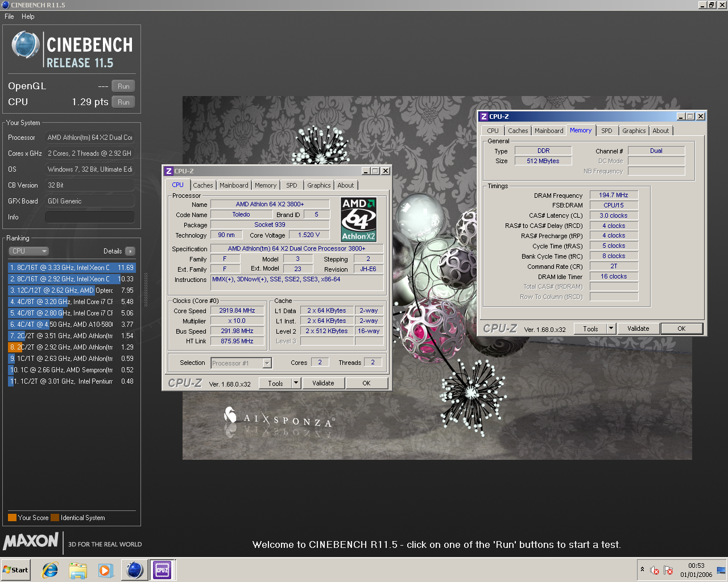Click the DRAM Frequency 194.7 MHz value

614,195
